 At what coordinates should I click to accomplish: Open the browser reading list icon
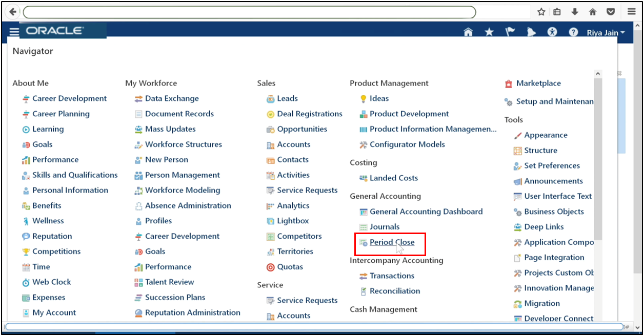(557, 11)
